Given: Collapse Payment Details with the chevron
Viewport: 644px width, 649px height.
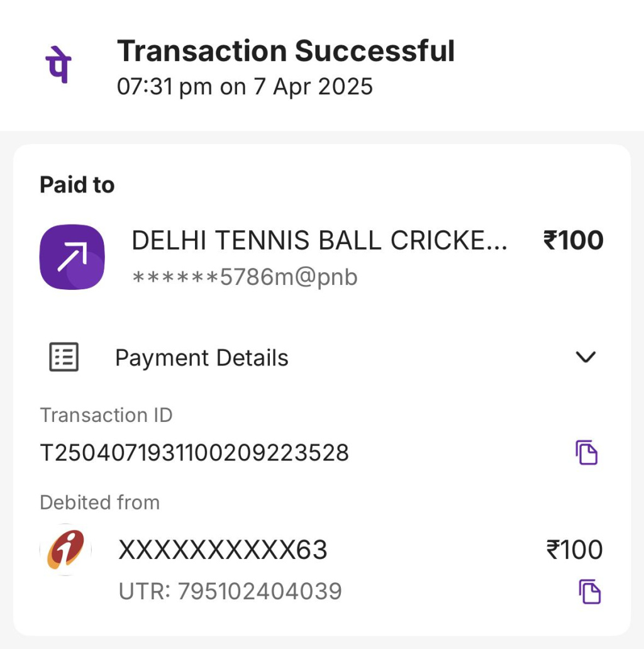Looking at the screenshot, I should 586,357.
